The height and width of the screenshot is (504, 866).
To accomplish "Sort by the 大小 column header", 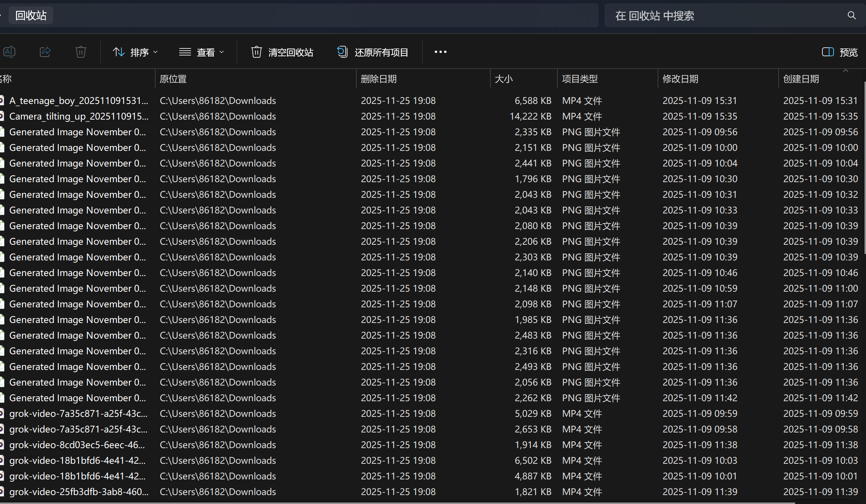I will coord(504,79).
